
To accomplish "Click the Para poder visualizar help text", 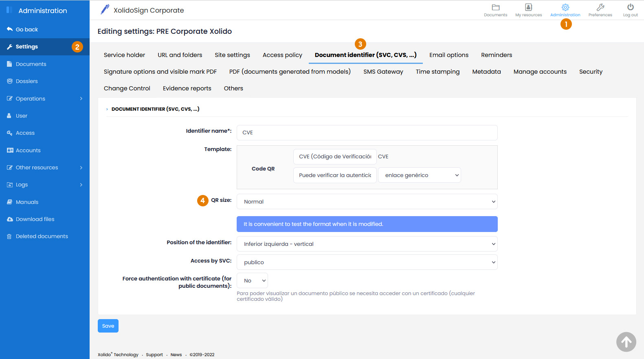I will 356,296.
